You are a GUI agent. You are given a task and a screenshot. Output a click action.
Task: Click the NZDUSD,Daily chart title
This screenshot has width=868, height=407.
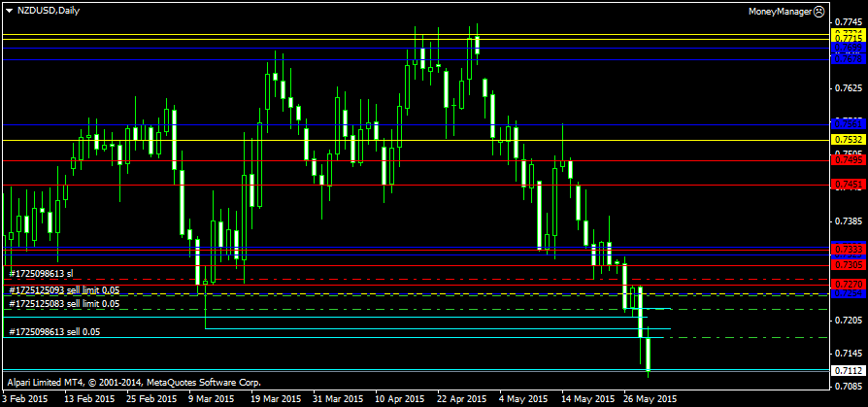point(49,11)
